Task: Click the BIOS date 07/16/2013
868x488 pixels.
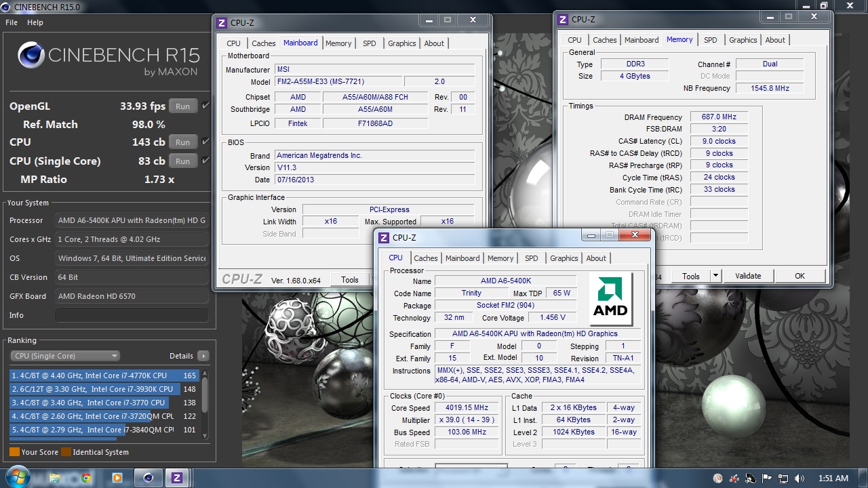Action: coord(375,180)
